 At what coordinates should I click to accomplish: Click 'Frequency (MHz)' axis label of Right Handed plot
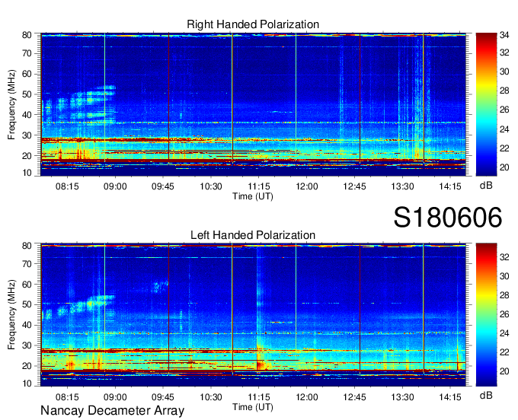(x=12, y=104)
